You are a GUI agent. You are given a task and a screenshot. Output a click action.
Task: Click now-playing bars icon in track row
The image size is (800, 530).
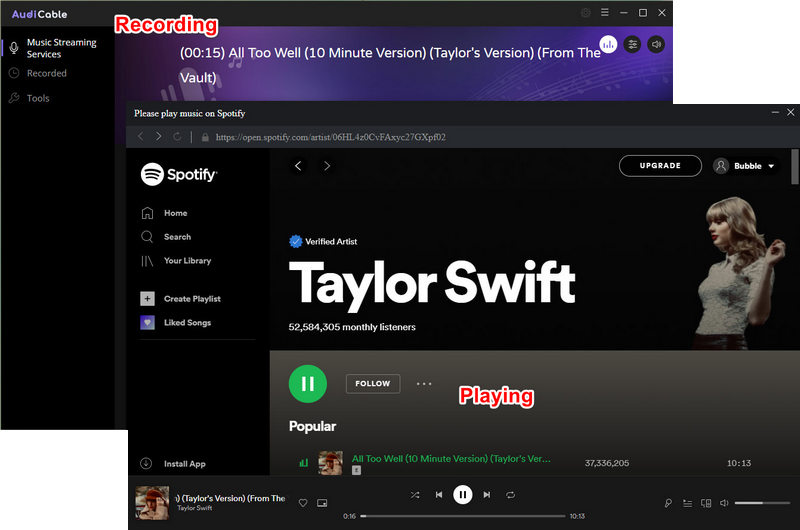tap(304, 463)
